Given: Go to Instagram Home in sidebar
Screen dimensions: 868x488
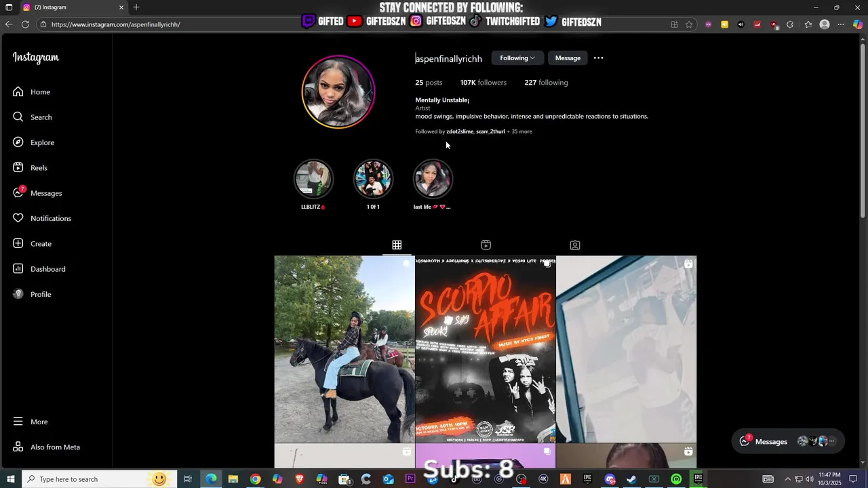Looking at the screenshot, I should [x=31, y=91].
